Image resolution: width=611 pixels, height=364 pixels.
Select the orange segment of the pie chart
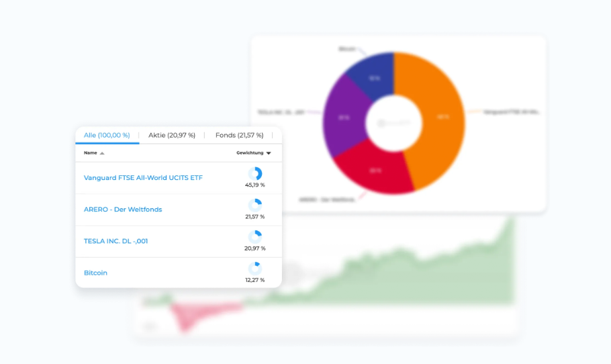440,118
